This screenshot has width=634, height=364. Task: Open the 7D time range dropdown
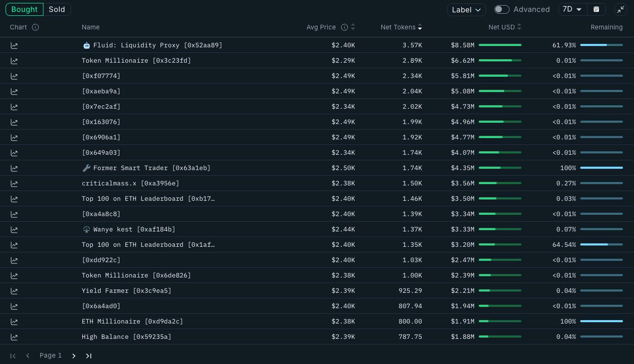[x=573, y=9]
